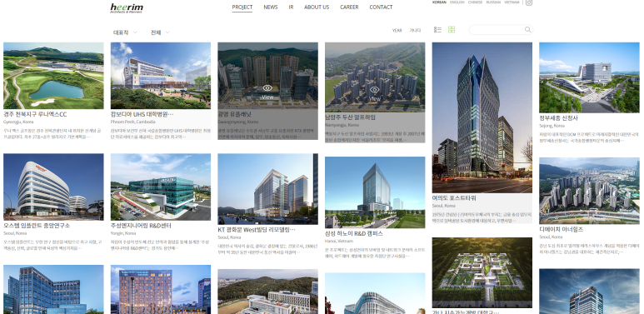Click the search magnifier icon

pyautogui.click(x=527, y=29)
